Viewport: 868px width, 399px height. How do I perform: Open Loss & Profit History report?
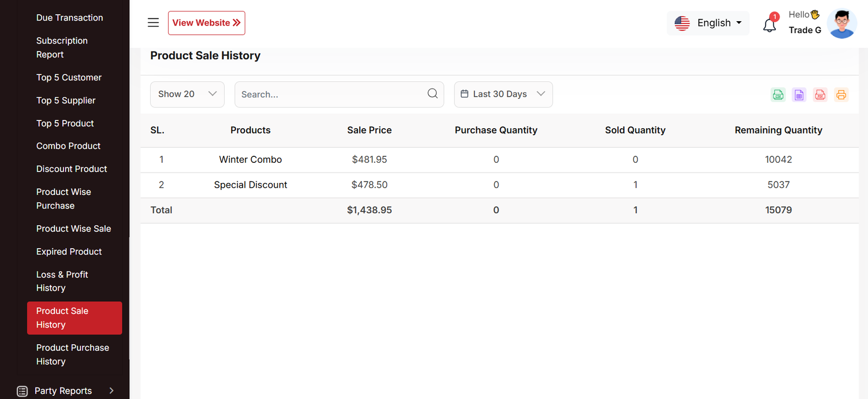coord(62,281)
